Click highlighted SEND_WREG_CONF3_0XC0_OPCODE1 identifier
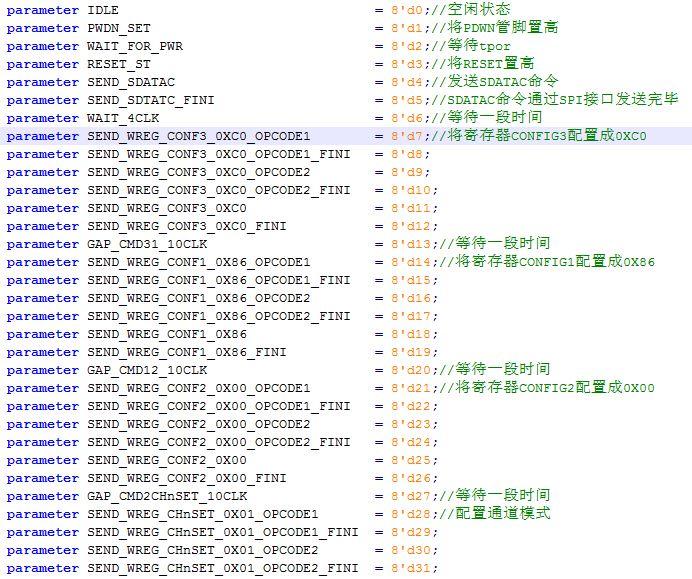Viewport: 692px width, 579px height. (x=199, y=136)
